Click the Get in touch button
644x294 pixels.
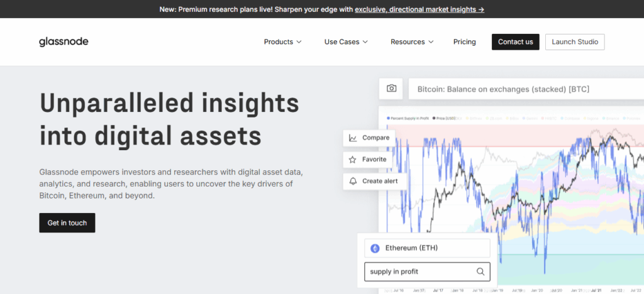point(67,222)
